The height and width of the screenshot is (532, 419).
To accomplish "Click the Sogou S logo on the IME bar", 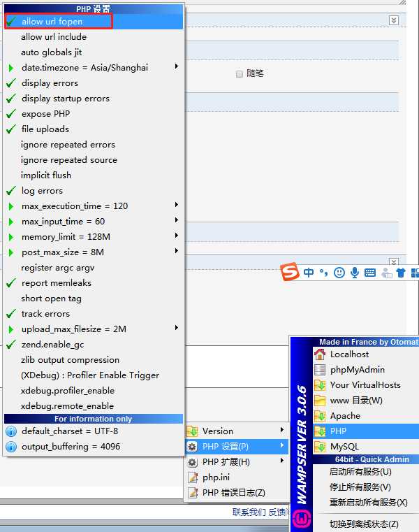I will 291,272.
